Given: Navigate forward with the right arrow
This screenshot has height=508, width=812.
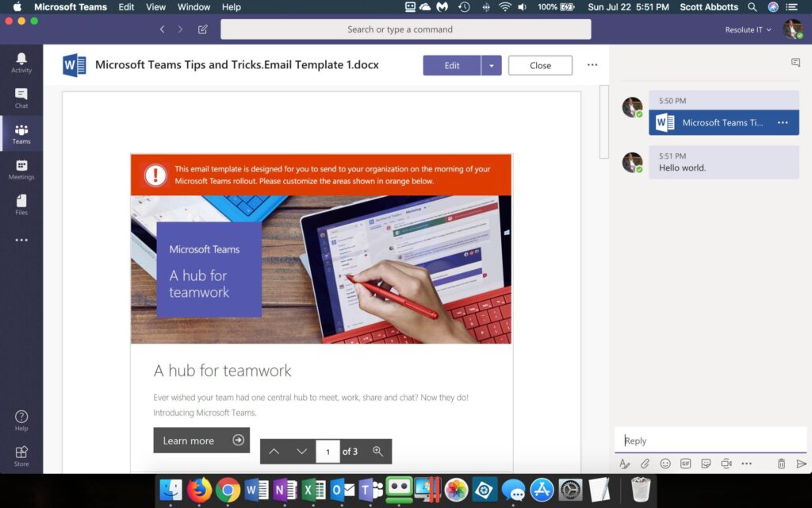Looking at the screenshot, I should click(180, 29).
